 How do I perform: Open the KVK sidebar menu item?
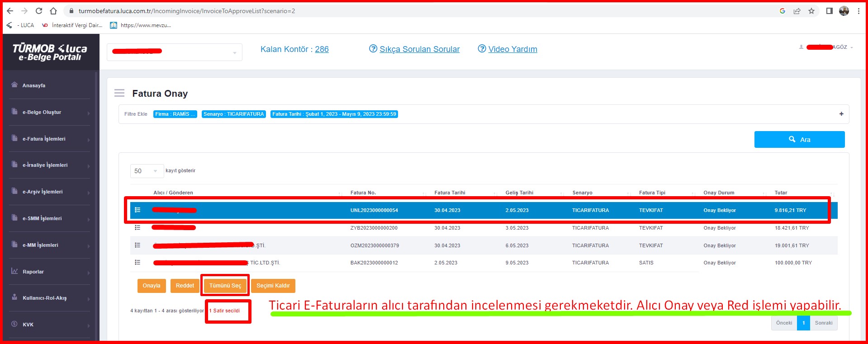pyautogui.click(x=28, y=325)
